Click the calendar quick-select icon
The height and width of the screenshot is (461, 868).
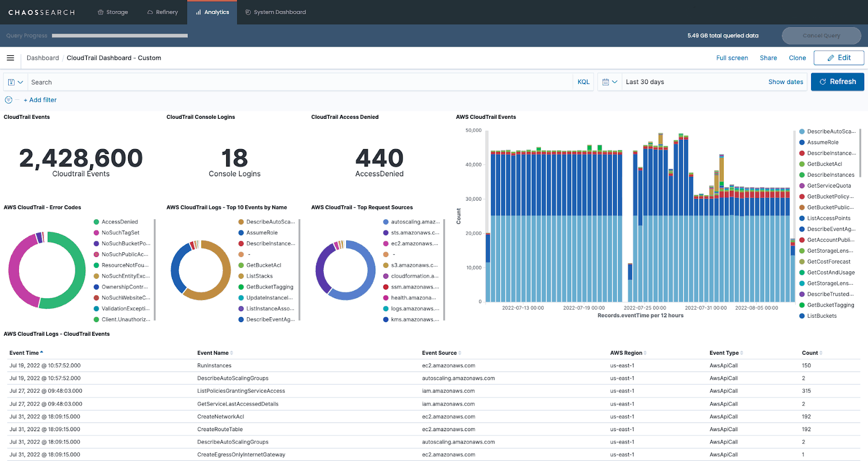tap(605, 82)
